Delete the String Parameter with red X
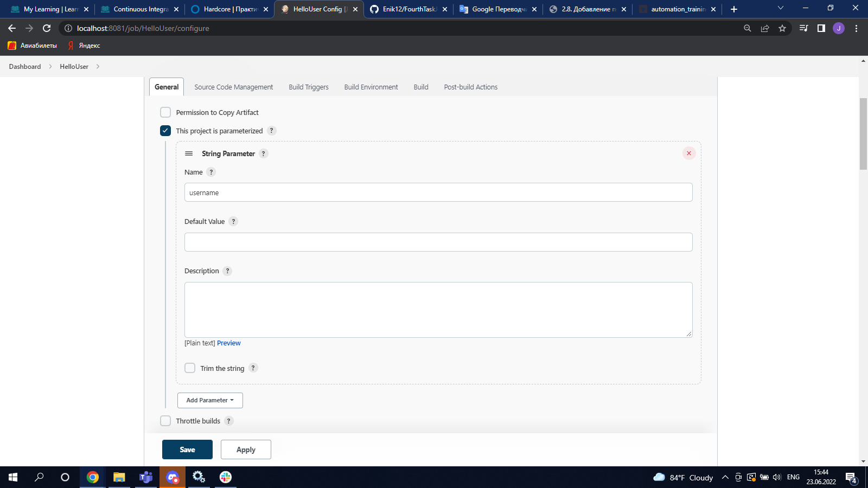Screen dimensions: 868x488 tap(689, 153)
